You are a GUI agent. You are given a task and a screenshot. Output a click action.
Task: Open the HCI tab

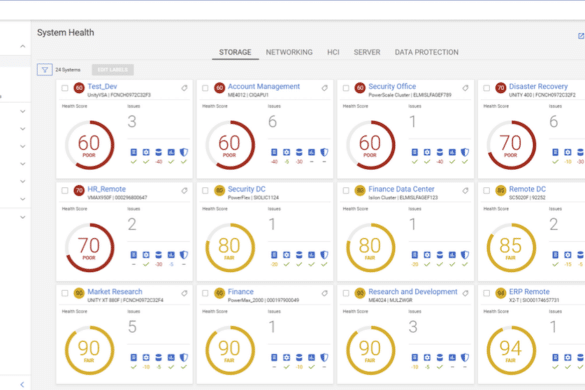(333, 52)
